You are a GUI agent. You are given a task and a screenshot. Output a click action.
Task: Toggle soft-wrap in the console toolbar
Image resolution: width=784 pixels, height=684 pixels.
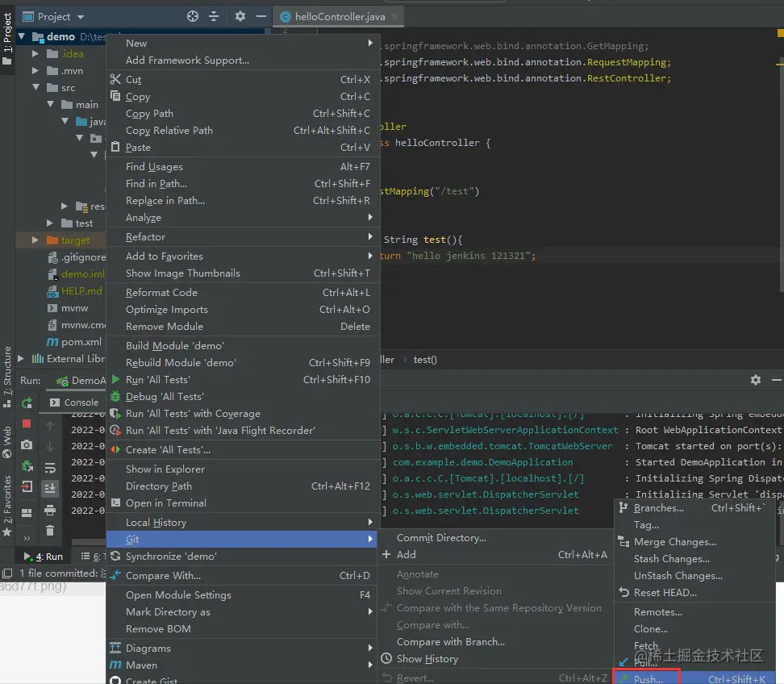point(50,468)
